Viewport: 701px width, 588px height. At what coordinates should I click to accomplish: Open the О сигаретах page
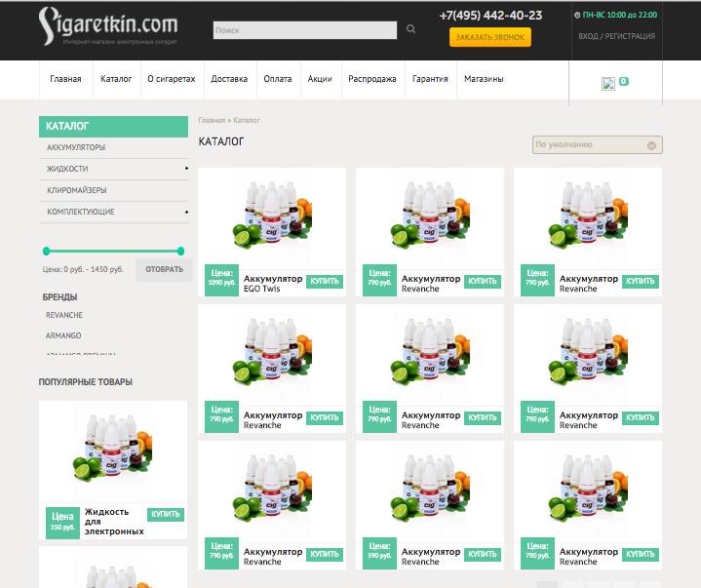pos(172,79)
